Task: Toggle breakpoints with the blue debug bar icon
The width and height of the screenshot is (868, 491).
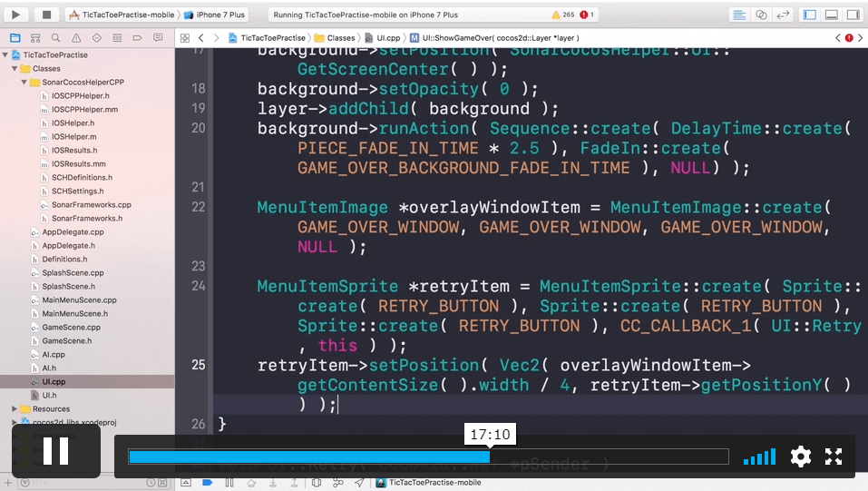Action: (208, 483)
